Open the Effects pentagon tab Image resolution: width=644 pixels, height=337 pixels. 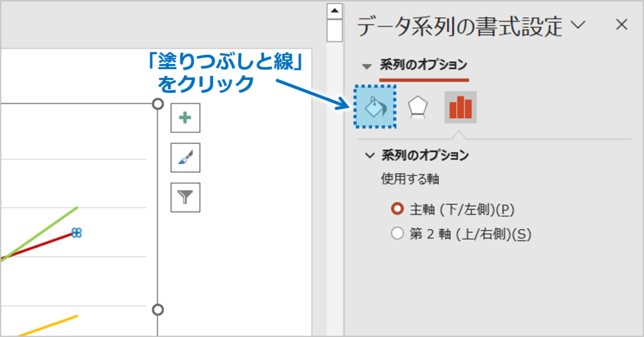point(418,108)
